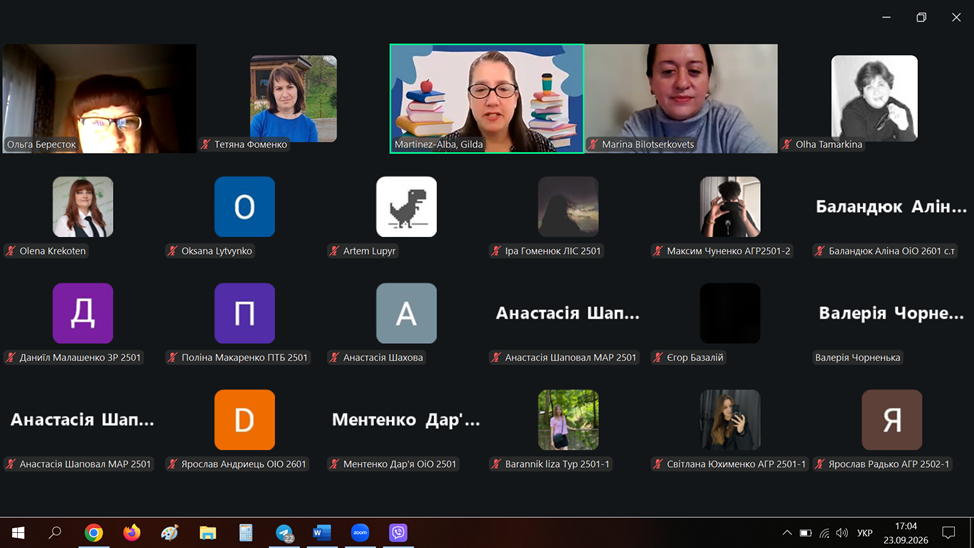
Task: Open Zoom app in the taskbar
Action: [360, 532]
